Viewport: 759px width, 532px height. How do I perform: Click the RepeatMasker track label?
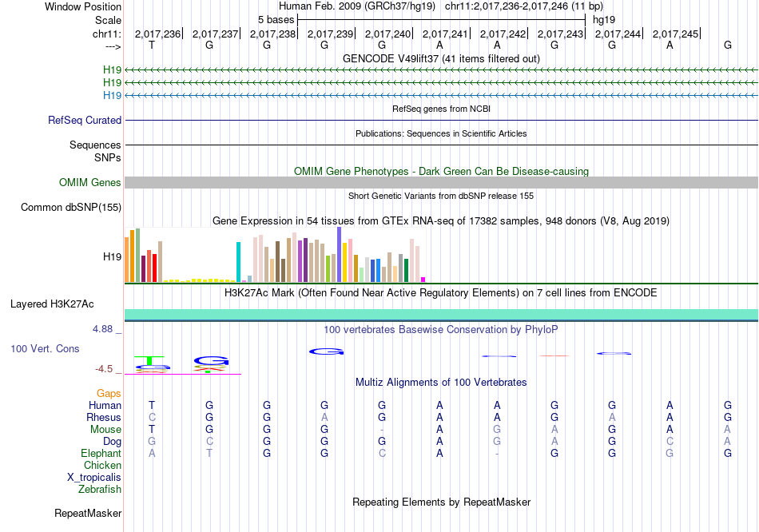tap(88, 513)
